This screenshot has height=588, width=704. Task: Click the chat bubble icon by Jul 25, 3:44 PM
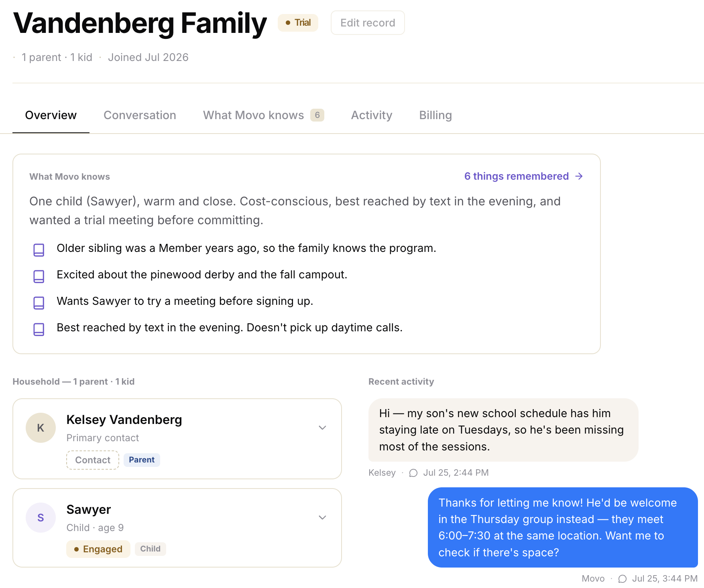point(622,579)
